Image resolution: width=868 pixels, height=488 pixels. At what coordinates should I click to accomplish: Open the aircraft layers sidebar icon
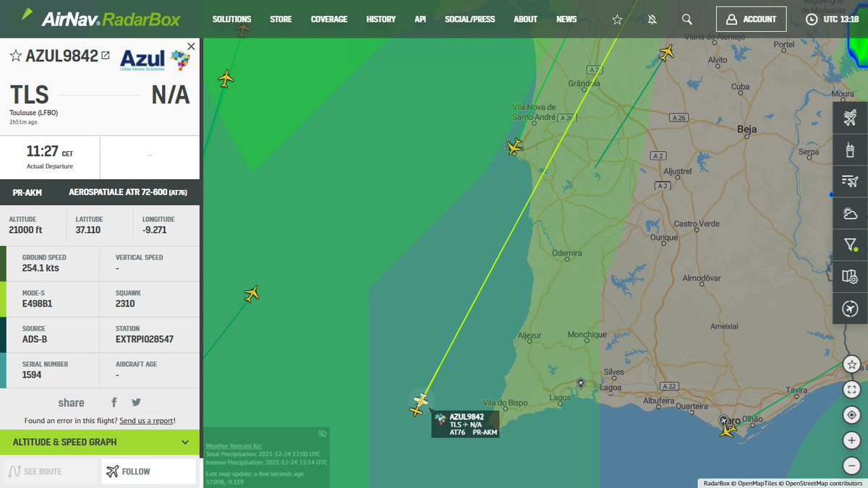[850, 118]
